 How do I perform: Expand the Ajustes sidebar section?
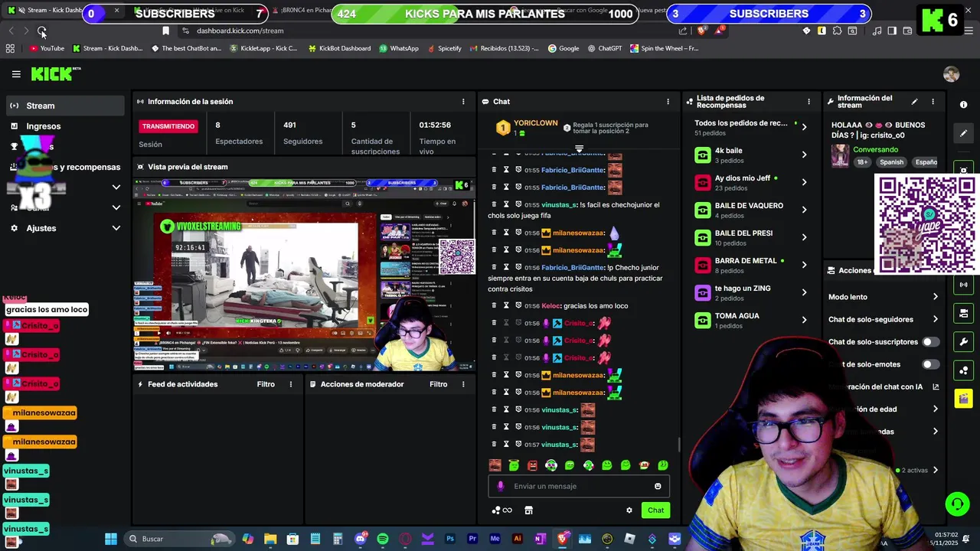coord(116,228)
